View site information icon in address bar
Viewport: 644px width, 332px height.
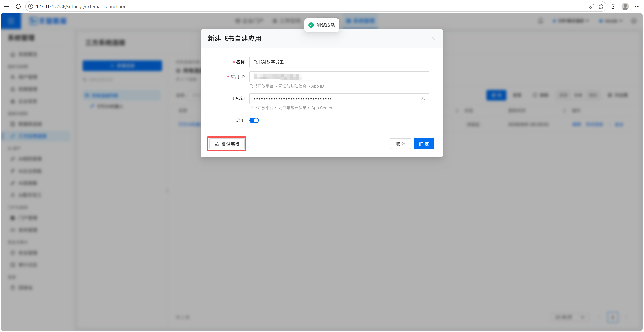pos(31,7)
